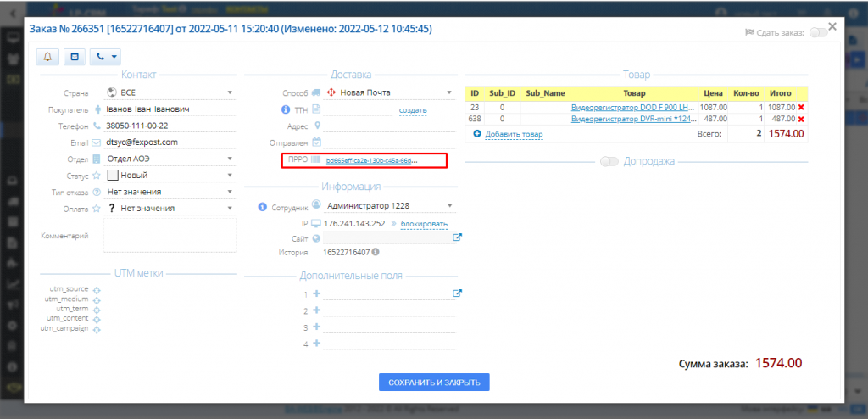The width and height of the screenshot is (868, 419).
Task: Click the plus icon of additional field 2
Action: pyautogui.click(x=317, y=310)
